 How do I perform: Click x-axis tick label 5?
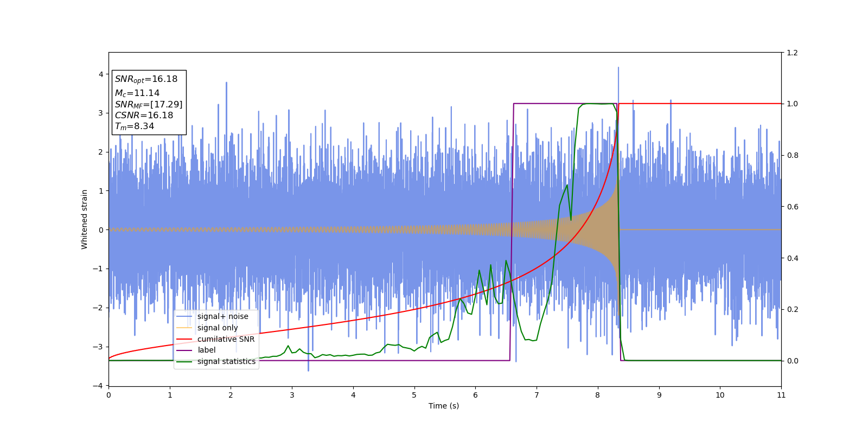coord(414,395)
